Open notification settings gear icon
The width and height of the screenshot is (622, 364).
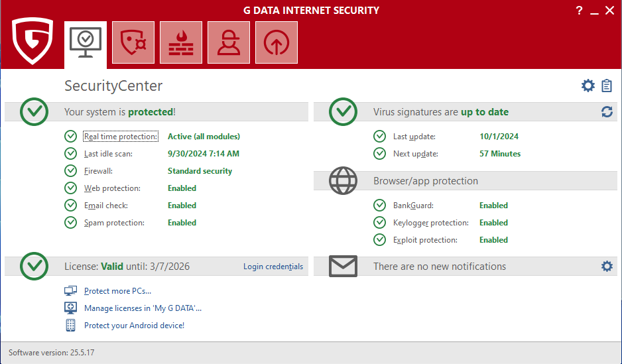pos(607,266)
